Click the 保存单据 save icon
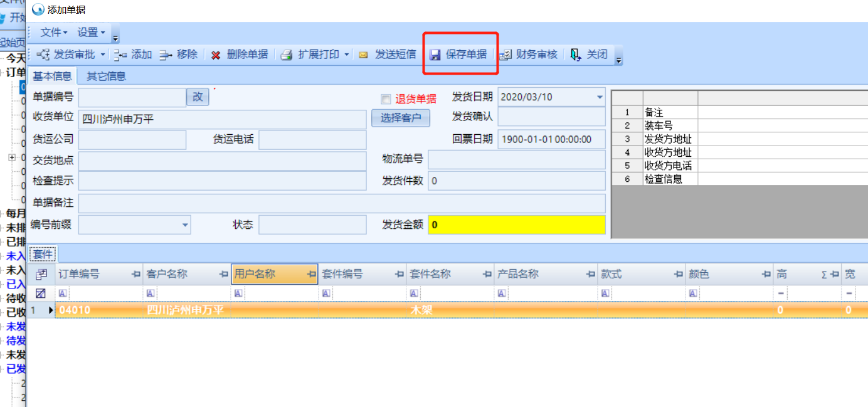The width and height of the screenshot is (868, 407). 435,55
